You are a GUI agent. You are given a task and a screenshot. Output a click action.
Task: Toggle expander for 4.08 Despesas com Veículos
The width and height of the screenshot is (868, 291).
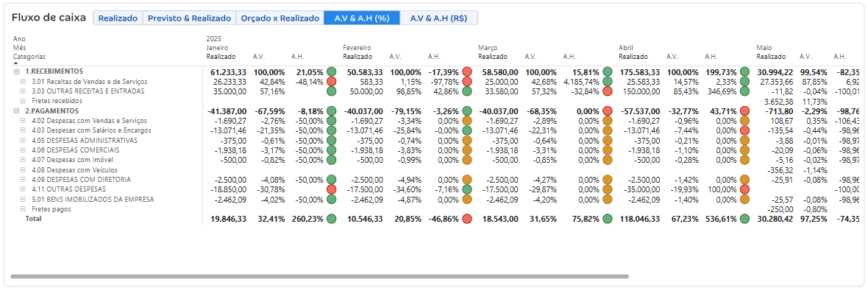pyautogui.click(x=23, y=169)
